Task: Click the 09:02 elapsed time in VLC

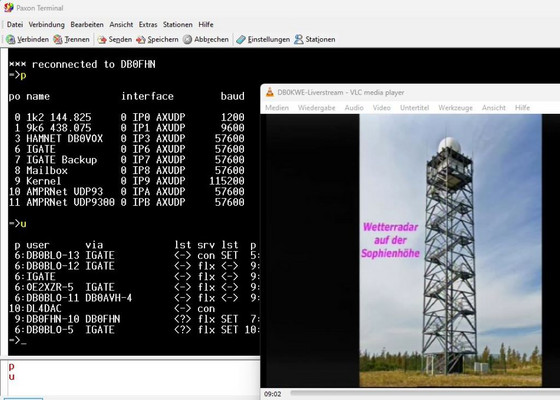Action: [x=272, y=394]
